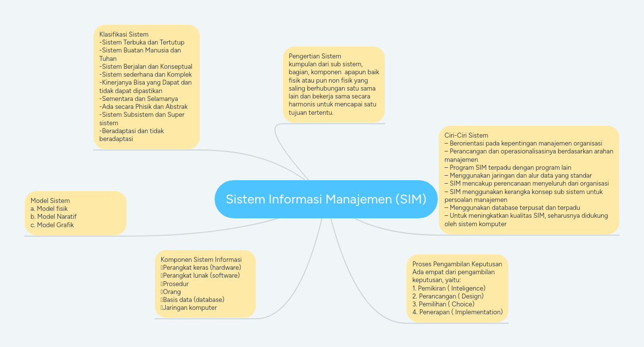Click the line "a. Model fisik"
644x347 pixels.
(48, 208)
